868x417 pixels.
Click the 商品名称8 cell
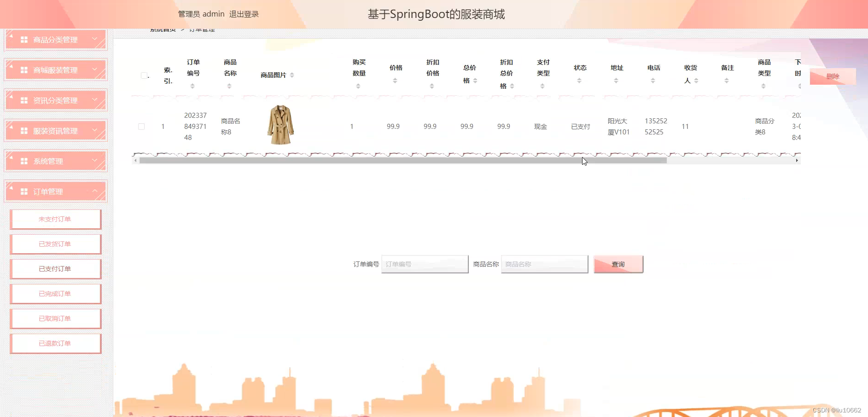point(231,127)
